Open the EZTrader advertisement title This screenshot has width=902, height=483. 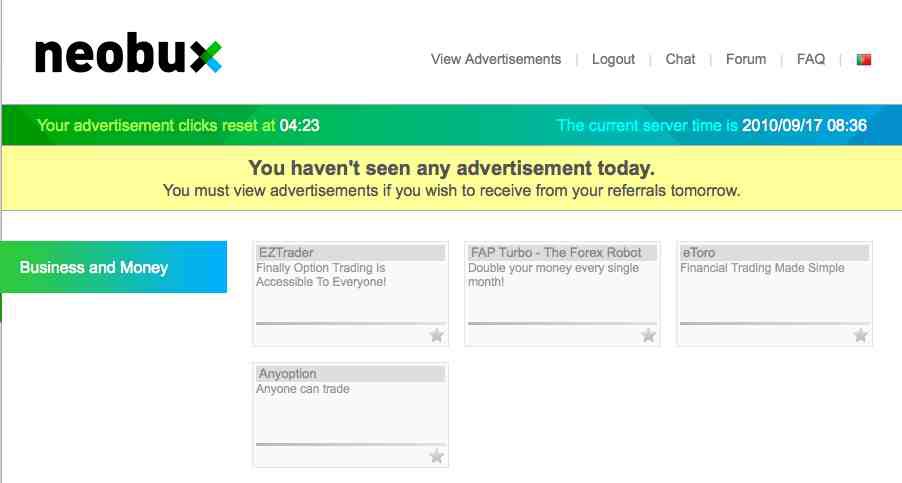[x=286, y=253]
